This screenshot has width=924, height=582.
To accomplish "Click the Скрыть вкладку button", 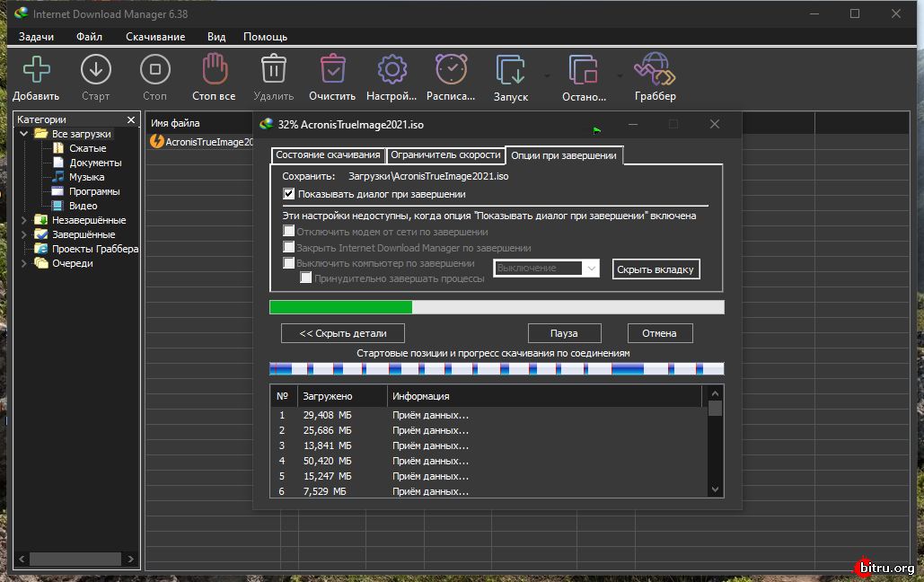I will (656, 269).
